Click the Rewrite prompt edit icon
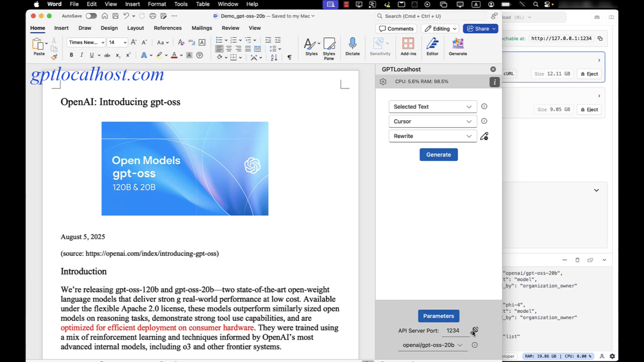 pyautogui.click(x=484, y=136)
